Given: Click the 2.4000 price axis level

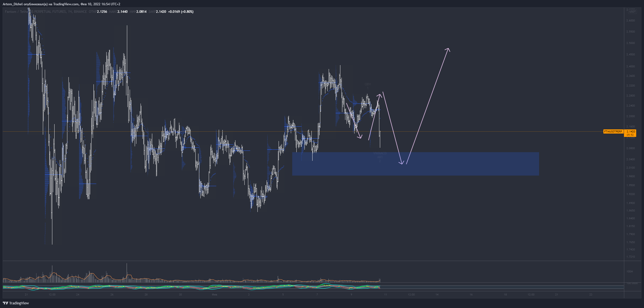Looking at the screenshot, I should coord(630,66).
